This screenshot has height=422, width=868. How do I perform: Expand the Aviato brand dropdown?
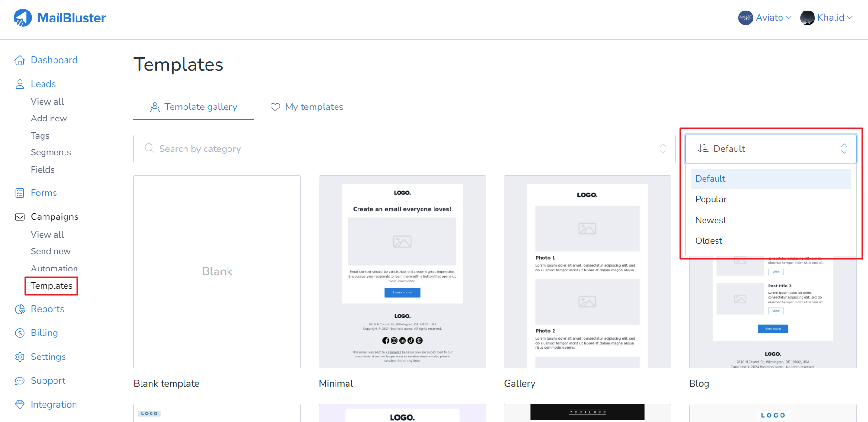[765, 18]
